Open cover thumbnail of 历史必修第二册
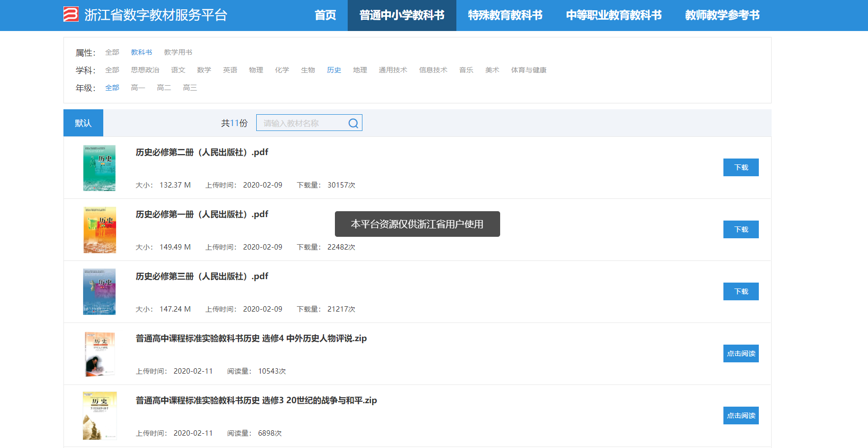The width and height of the screenshot is (868, 448). 99,168
